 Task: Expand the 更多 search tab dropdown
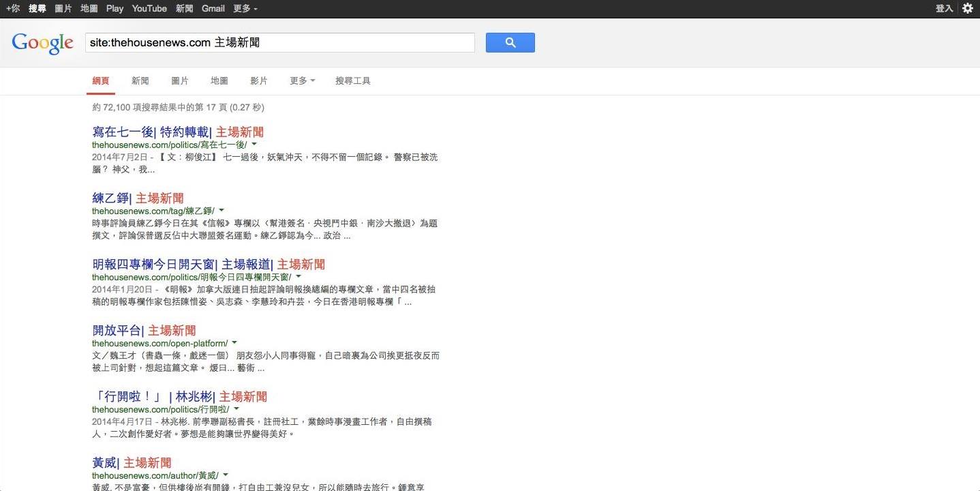(303, 80)
